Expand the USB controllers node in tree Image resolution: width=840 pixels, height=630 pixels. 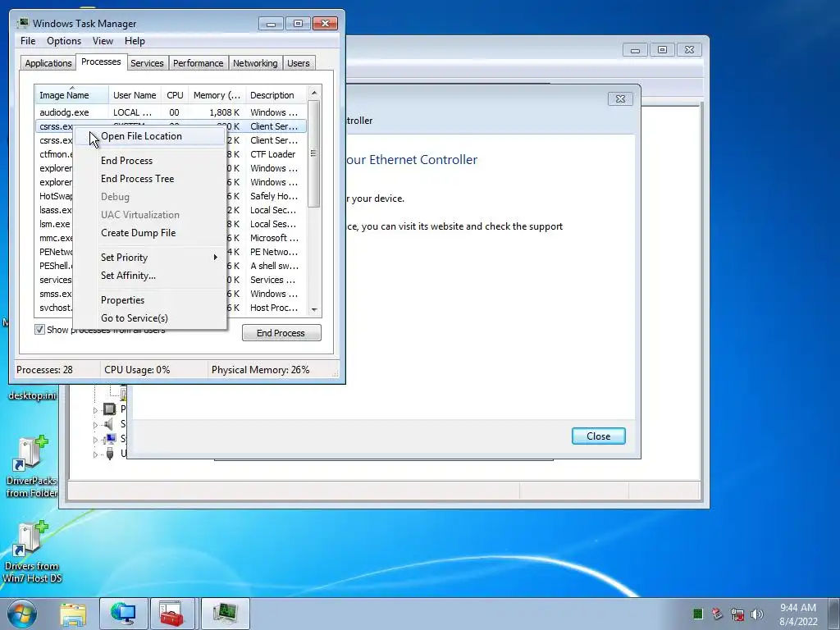click(x=95, y=454)
